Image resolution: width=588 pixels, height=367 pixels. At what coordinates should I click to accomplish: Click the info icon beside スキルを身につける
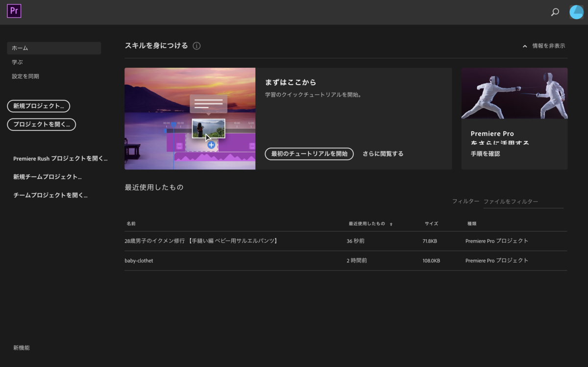click(196, 46)
